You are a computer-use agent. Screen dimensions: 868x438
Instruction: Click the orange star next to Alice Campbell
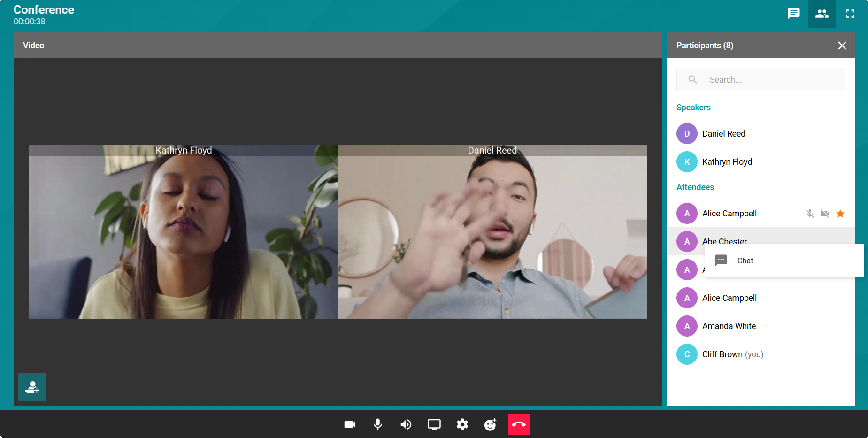840,214
